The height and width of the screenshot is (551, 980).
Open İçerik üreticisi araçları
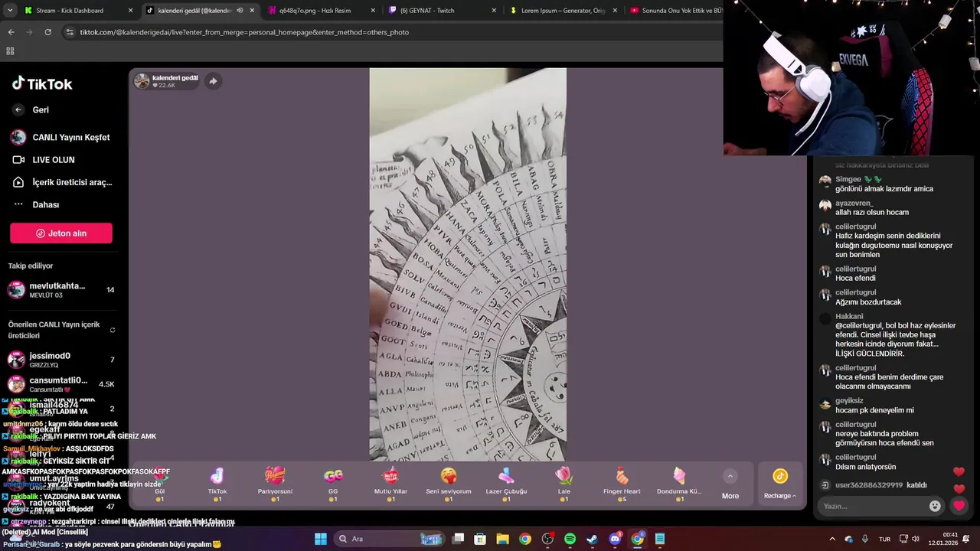(62, 182)
